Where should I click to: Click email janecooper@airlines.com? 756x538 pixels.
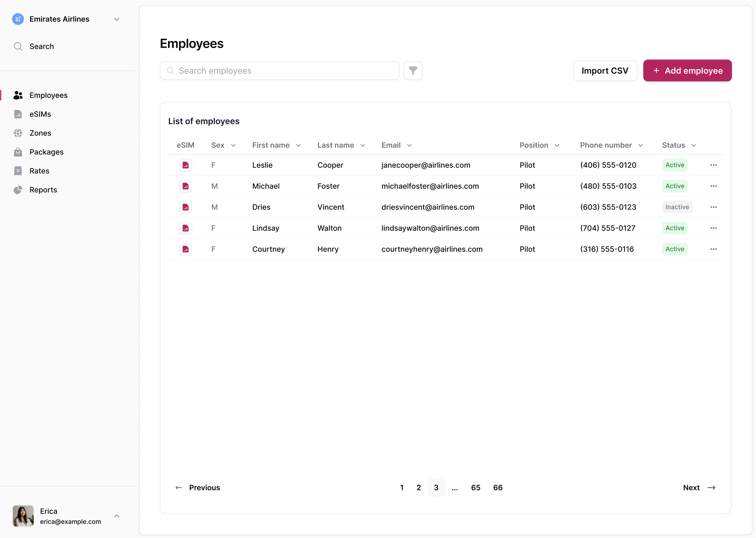(x=426, y=165)
